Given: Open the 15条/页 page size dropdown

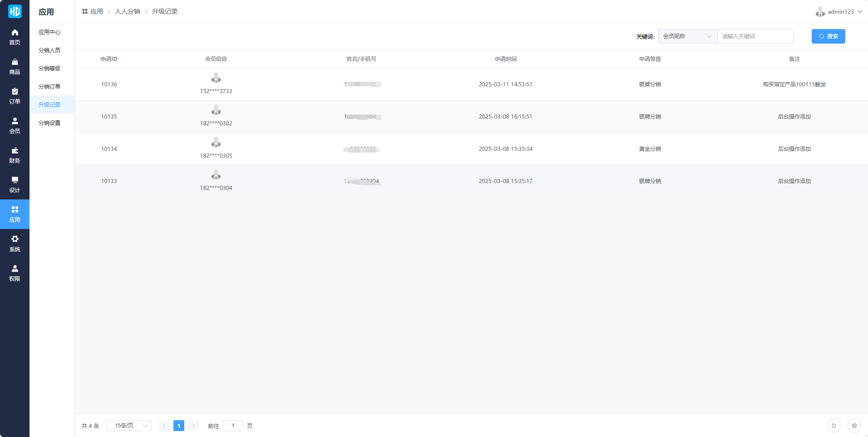Looking at the screenshot, I should click(129, 426).
